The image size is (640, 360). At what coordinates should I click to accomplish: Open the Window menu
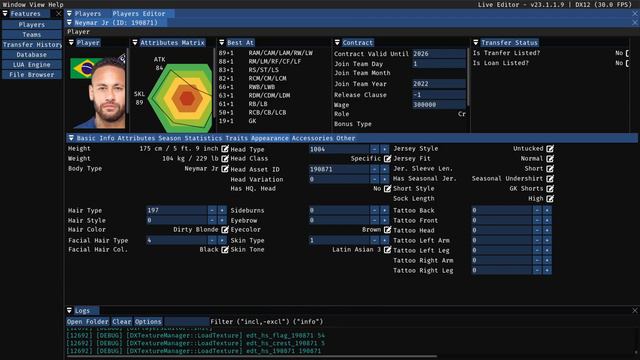tap(14, 4)
